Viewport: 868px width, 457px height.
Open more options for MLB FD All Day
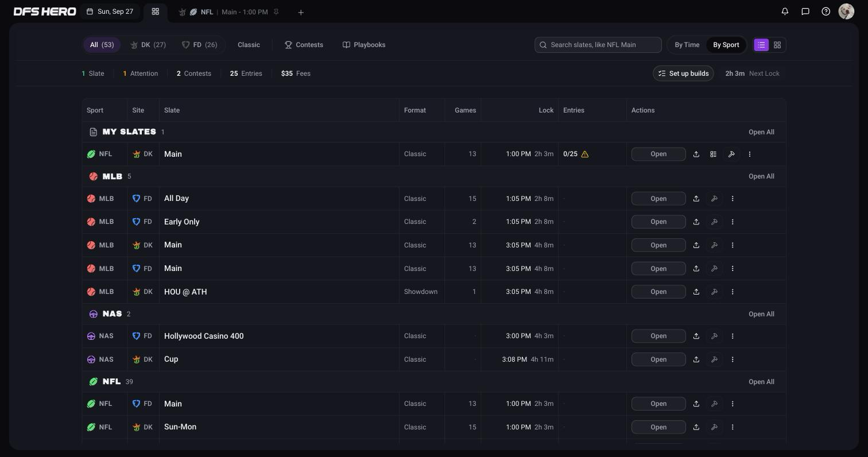733,199
